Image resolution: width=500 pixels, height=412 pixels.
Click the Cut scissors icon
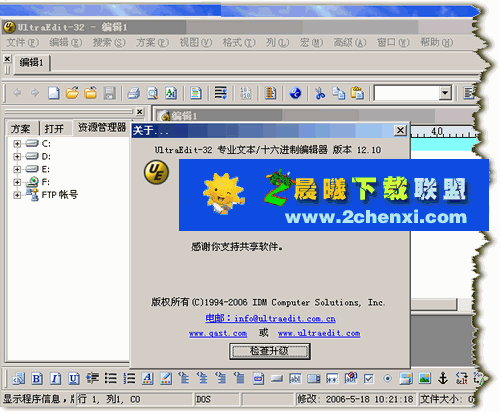click(x=320, y=93)
